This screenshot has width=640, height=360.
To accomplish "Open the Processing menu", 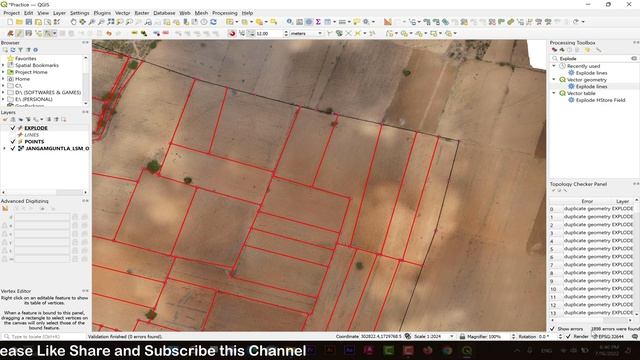I will 225,13.
